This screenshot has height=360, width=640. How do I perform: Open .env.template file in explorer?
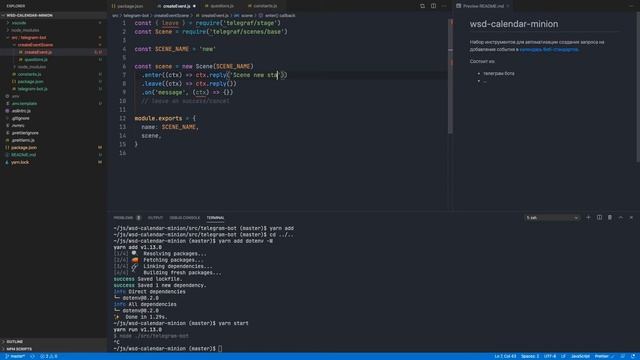[x=53, y=104]
